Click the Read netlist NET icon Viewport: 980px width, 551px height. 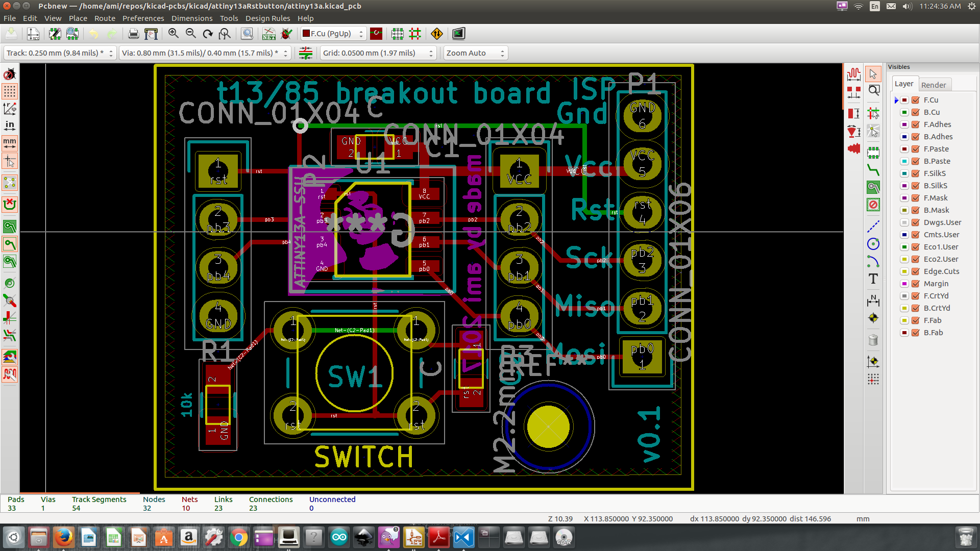point(269,34)
